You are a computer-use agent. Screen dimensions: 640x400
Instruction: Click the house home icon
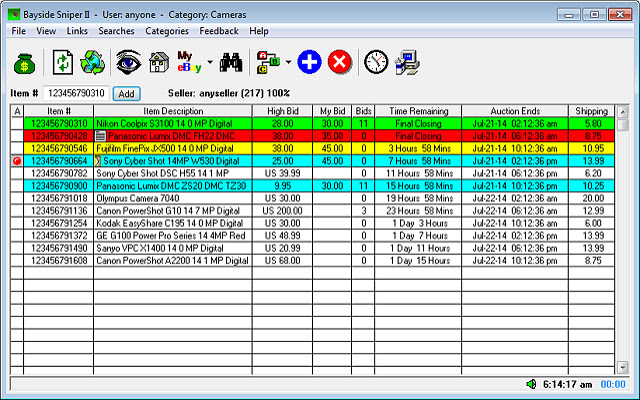(x=159, y=62)
